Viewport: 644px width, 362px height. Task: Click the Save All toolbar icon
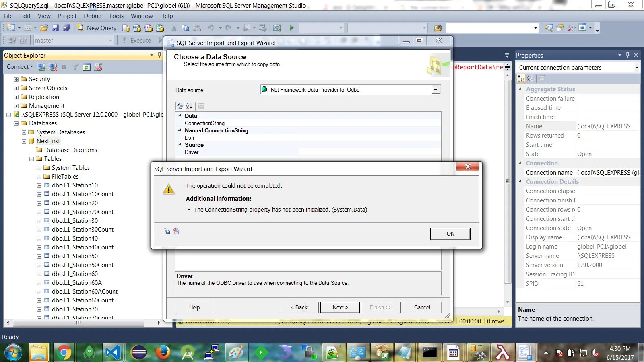(66, 28)
